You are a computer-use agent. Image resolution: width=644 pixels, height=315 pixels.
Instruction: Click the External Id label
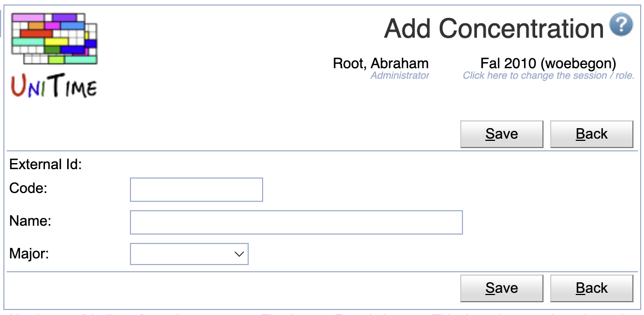[x=46, y=165]
